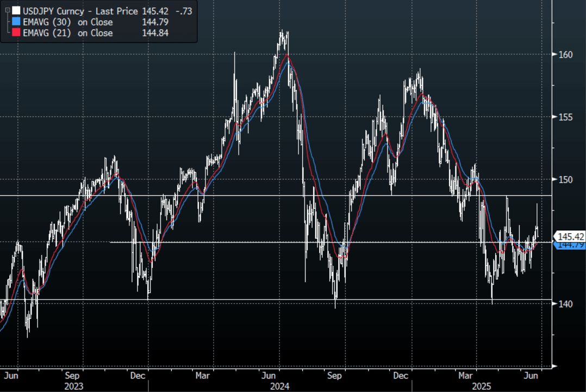Click the 140 price axis label
Image resolution: width=586 pixels, height=392 pixels.
[565, 304]
